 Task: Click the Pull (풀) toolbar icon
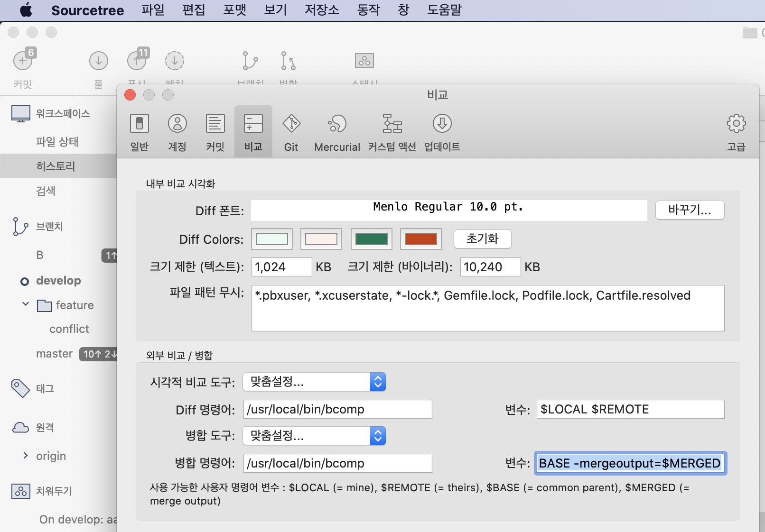[99, 61]
